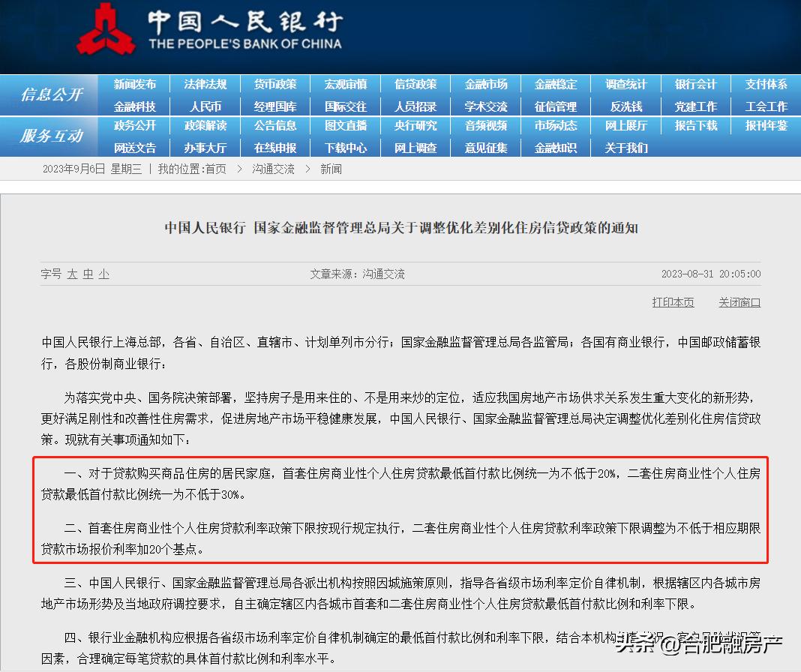Open the 关于我们 page
801x672 pixels.
[x=625, y=148]
